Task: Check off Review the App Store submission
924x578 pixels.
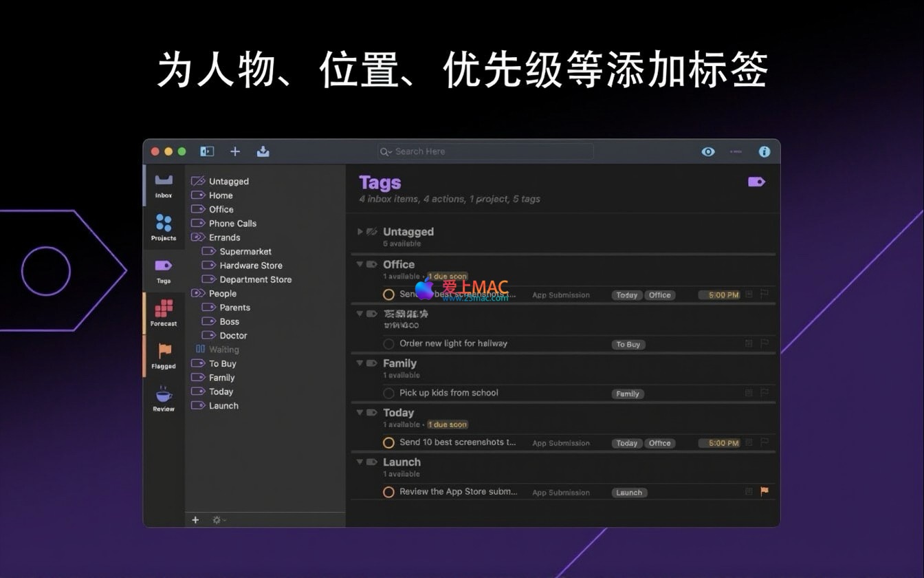Action: (x=388, y=492)
